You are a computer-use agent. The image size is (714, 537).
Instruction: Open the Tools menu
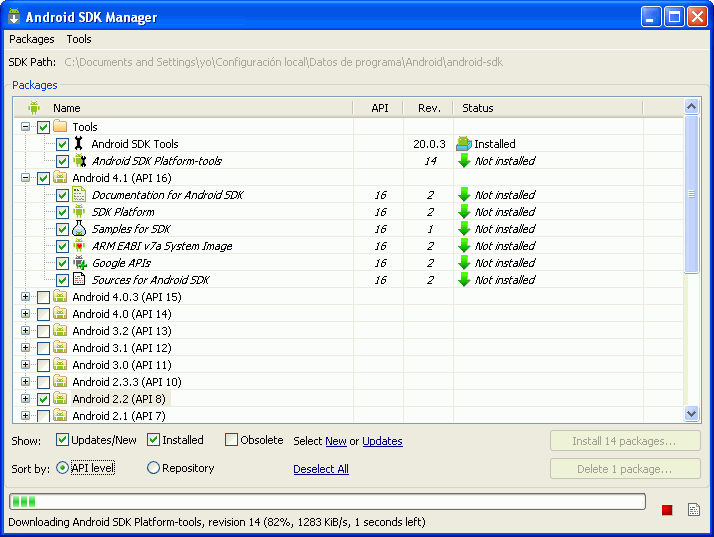(x=79, y=39)
